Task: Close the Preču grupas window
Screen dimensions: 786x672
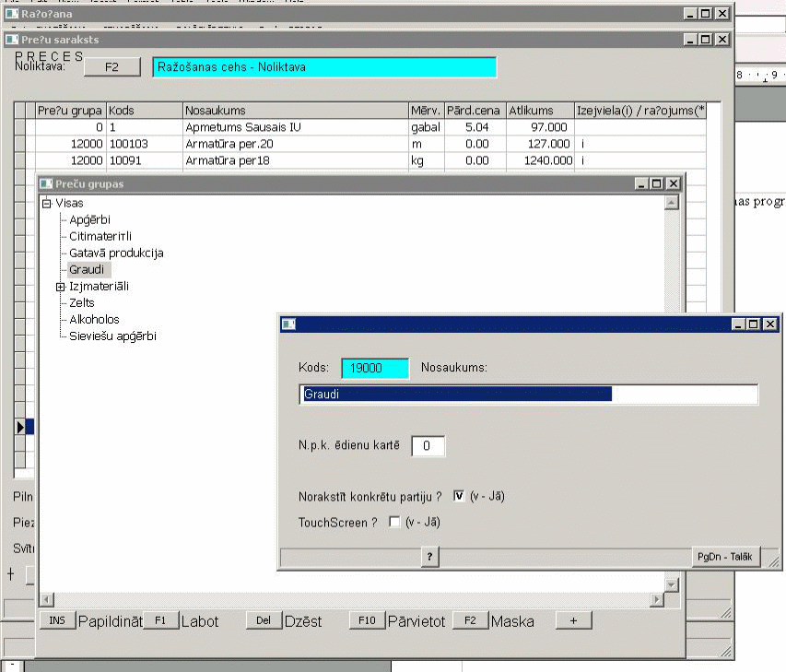Action: click(674, 184)
